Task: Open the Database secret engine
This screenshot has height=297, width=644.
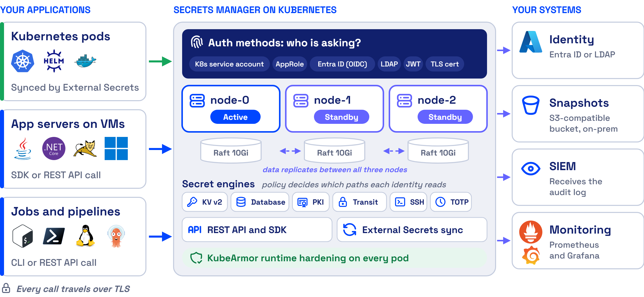Action: (x=260, y=202)
